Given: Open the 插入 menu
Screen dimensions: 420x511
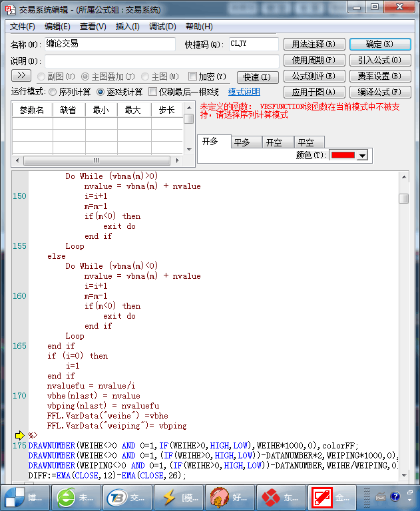Looking at the screenshot, I should tap(127, 27).
